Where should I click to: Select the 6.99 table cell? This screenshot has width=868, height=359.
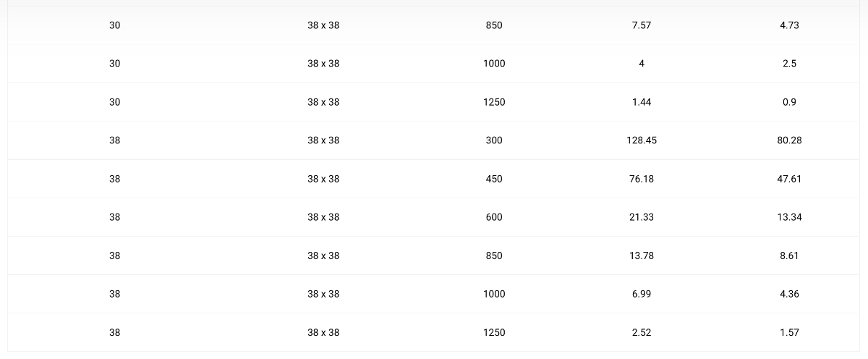pyautogui.click(x=641, y=294)
